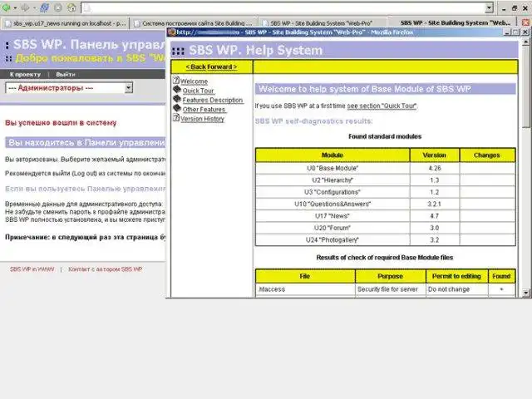Click the Reload page icon
Viewport: 532px width, 399px height.
tap(44, 7)
